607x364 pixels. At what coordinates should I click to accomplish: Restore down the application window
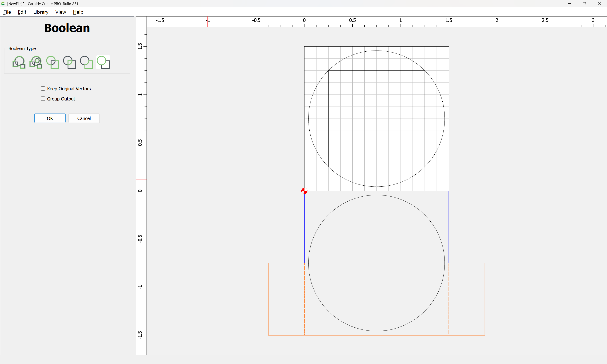click(584, 4)
